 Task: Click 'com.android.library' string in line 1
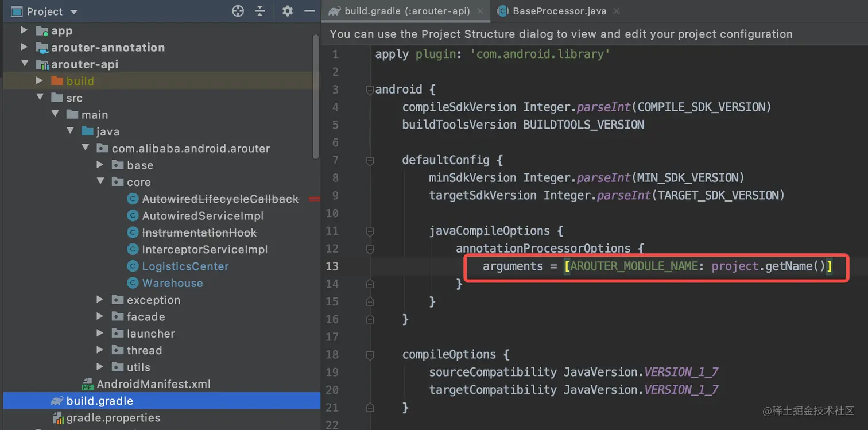point(540,54)
